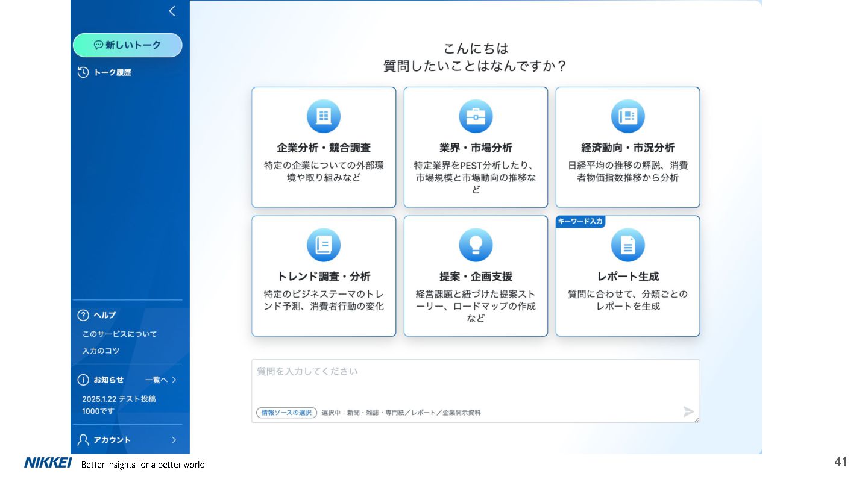The image size is (868, 488).
Task: Open the アカウント menu item
Action: (x=112, y=440)
